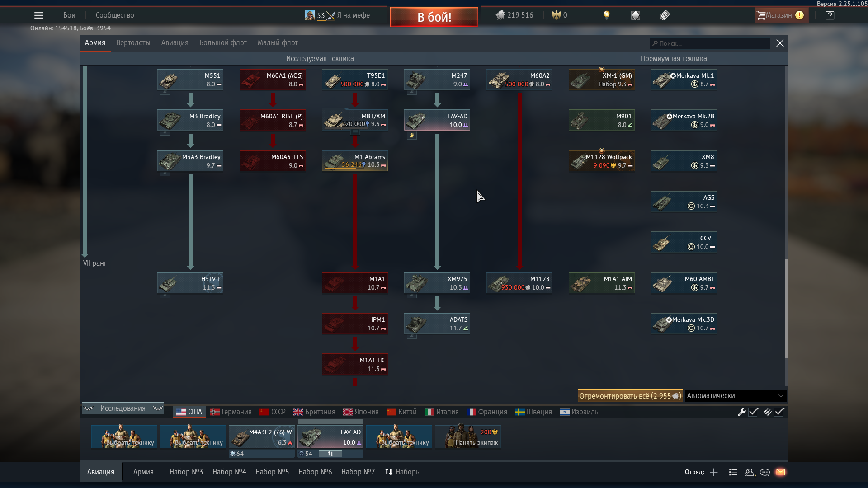Select the M4A3E2 (76) W crew slot

(262, 436)
